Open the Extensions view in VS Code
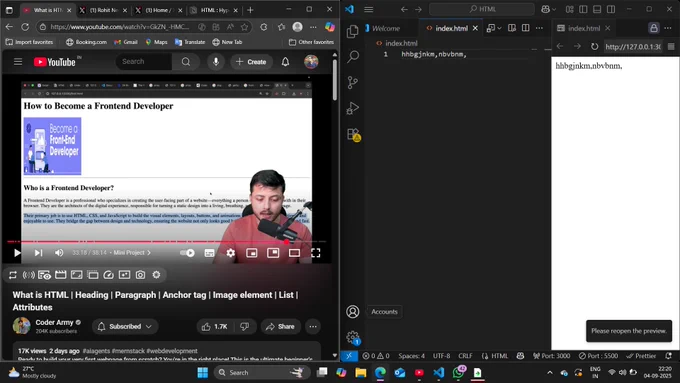The height and width of the screenshot is (383, 680). click(353, 134)
